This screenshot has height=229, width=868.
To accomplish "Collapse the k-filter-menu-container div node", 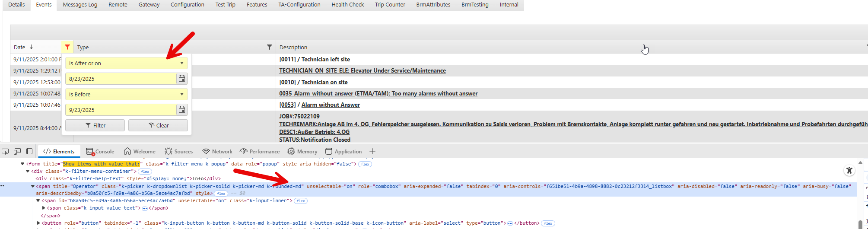I will click(28, 172).
